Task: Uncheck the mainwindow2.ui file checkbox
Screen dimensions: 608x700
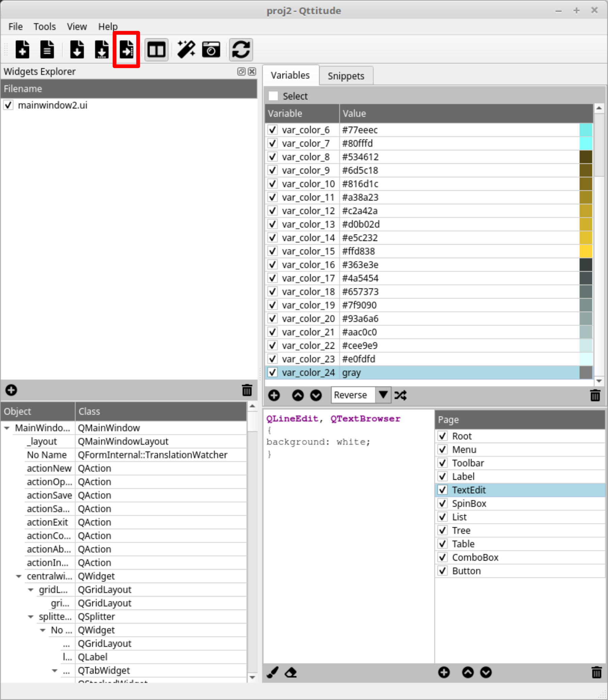Action: [8, 105]
